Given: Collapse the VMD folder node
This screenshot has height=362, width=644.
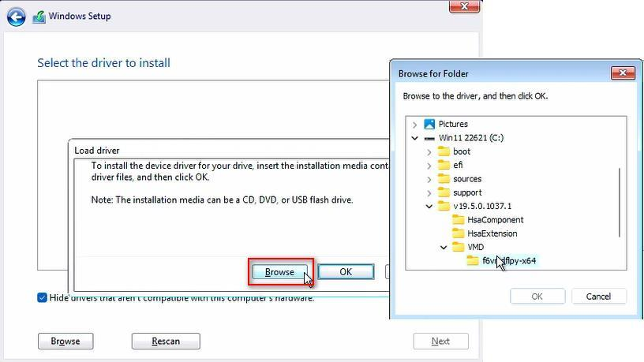Looking at the screenshot, I should (444, 248).
